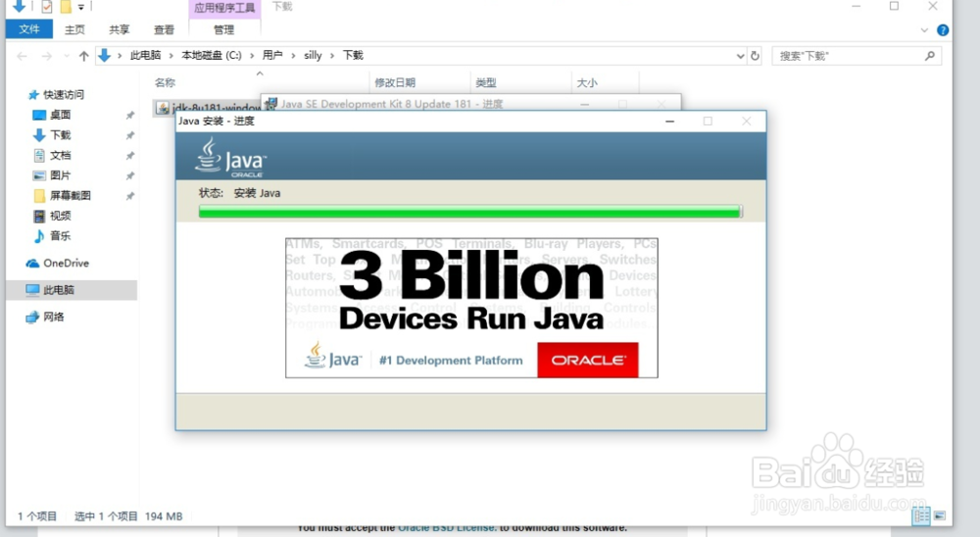Viewport: 980px width, 537px height.
Task: Go up one folder level
Action: click(x=83, y=56)
